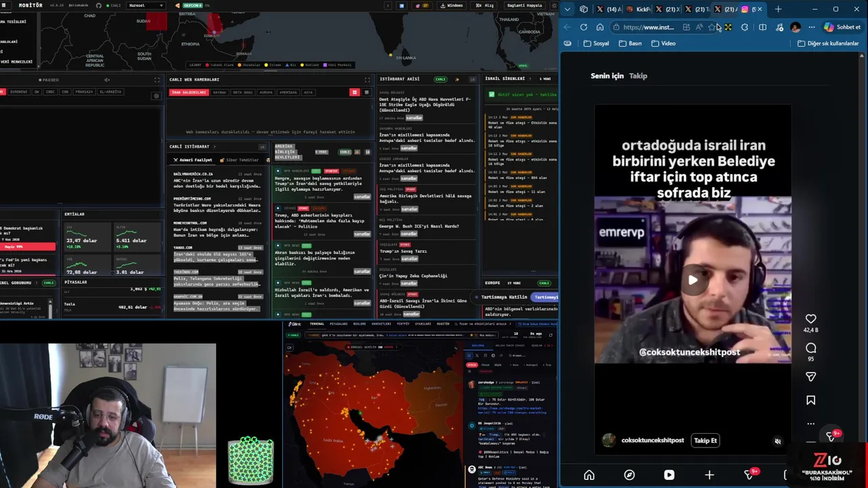This screenshot has width=868, height=488.
Task: Open Edge extensions puzzle icon
Action: click(745, 27)
